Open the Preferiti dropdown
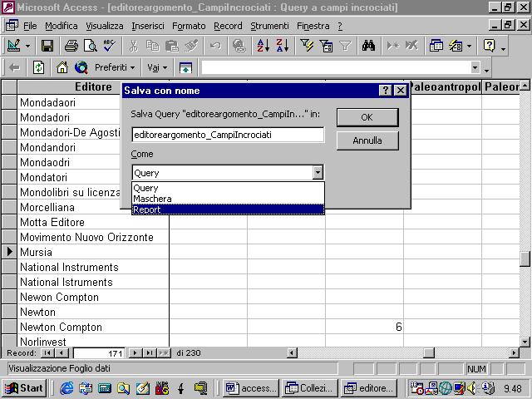Viewport: 532px width, 399px height. tap(115, 67)
